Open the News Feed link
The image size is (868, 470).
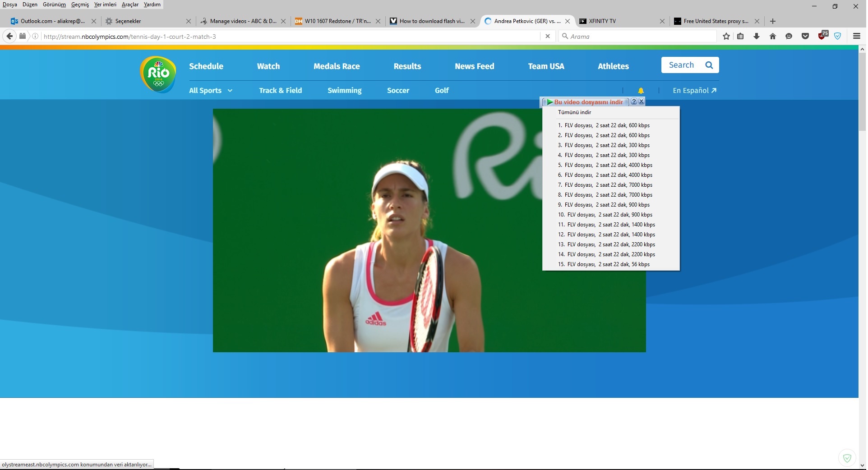[x=475, y=66]
